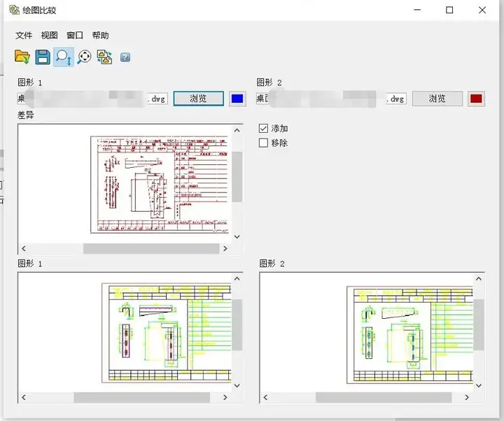Open the 文件 menu
This screenshot has width=504, height=421.
[24, 36]
